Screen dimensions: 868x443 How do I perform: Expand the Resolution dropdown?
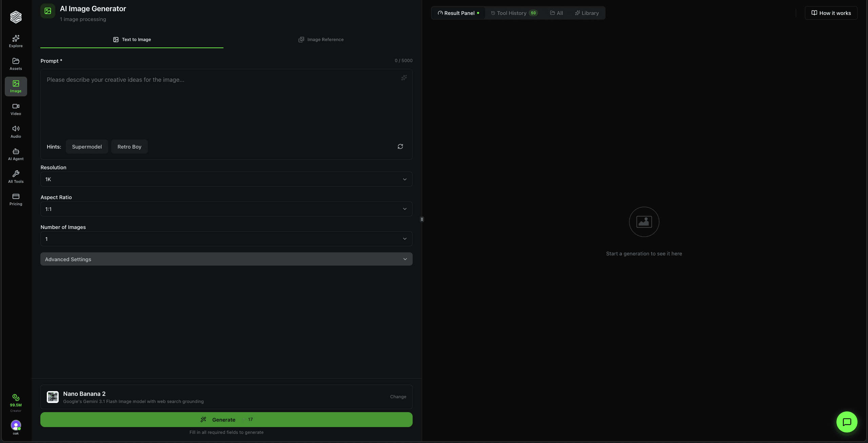click(226, 179)
